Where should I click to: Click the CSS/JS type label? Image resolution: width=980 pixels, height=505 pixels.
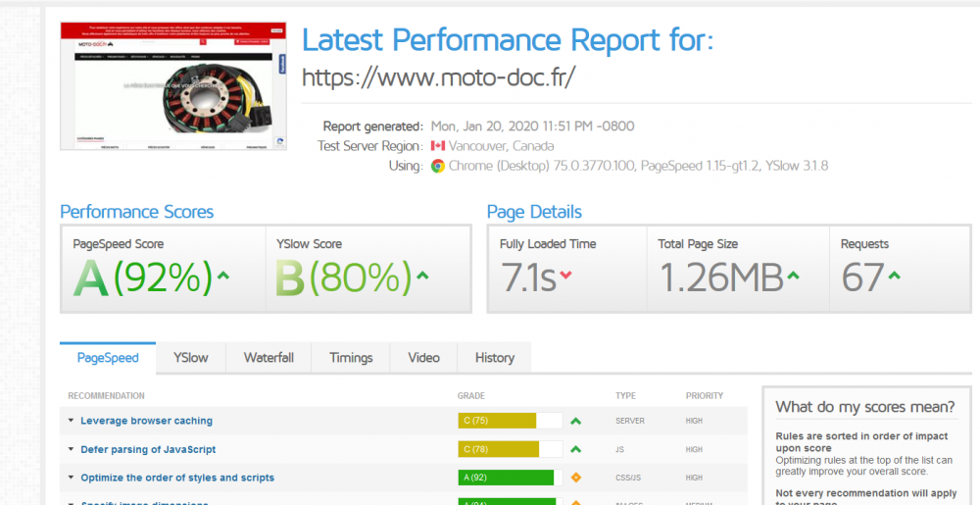[x=628, y=478]
